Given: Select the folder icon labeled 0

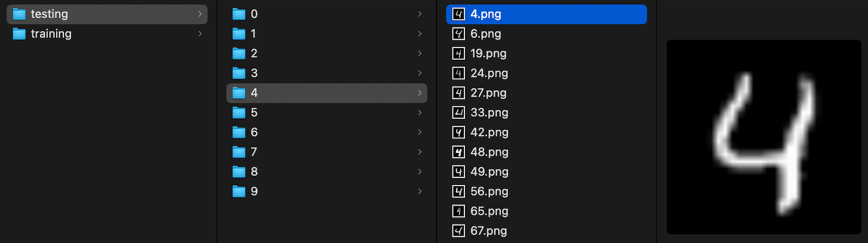Looking at the screenshot, I should coord(239,14).
